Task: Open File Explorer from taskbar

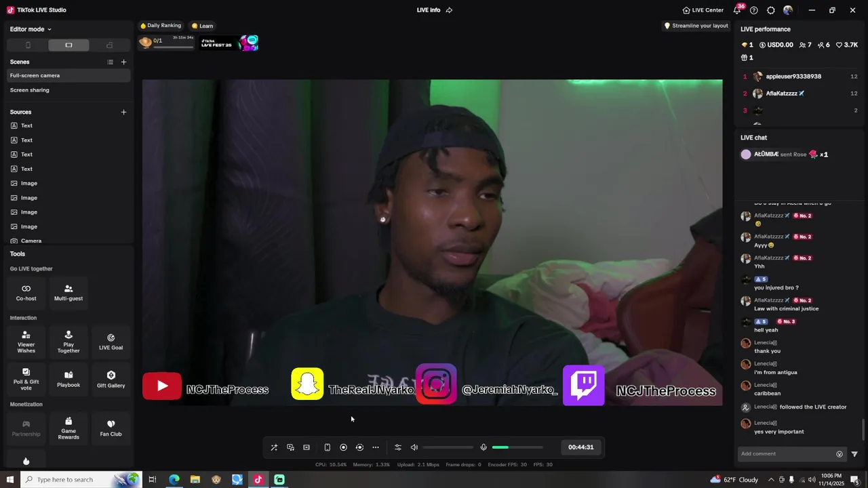Action: pos(195,479)
